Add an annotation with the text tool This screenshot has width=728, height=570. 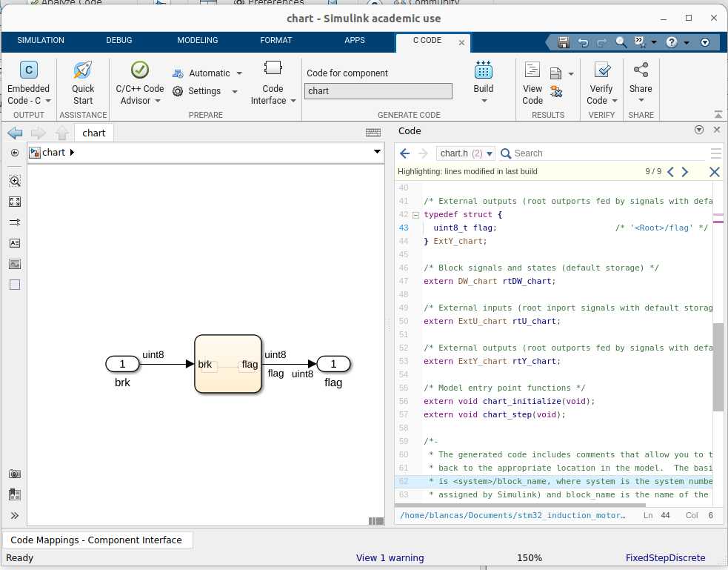point(15,243)
